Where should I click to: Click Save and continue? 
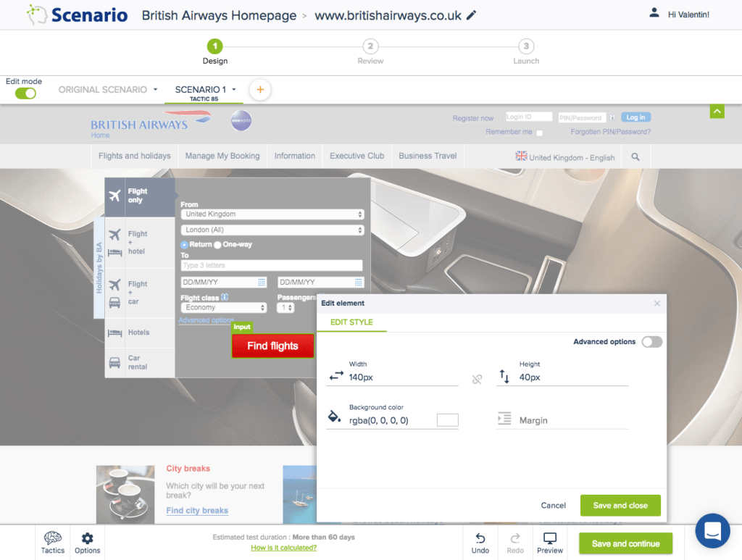(x=625, y=543)
